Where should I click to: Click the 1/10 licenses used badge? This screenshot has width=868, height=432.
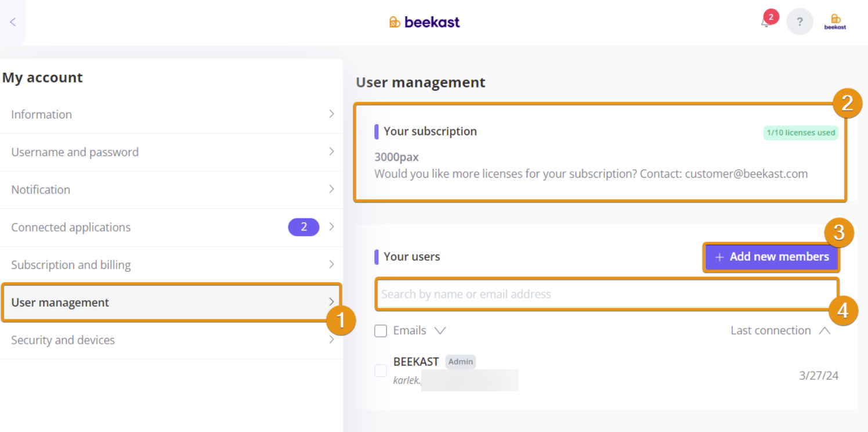(801, 132)
